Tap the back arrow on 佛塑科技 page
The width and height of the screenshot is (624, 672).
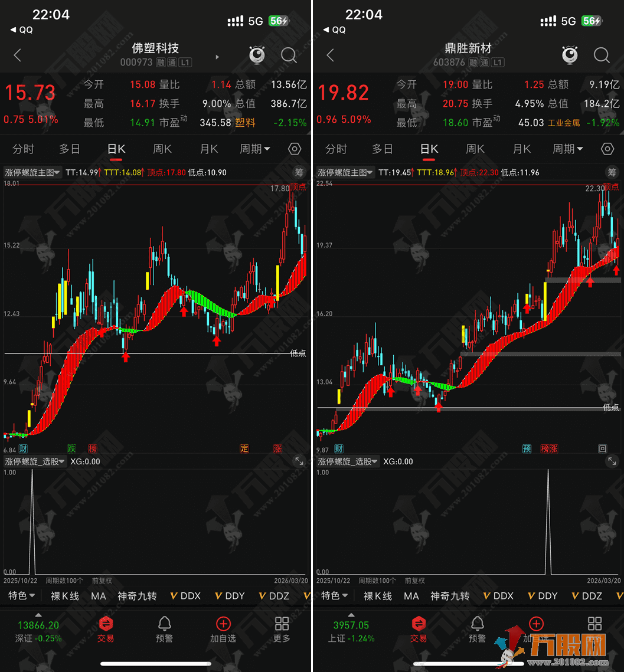(18, 55)
